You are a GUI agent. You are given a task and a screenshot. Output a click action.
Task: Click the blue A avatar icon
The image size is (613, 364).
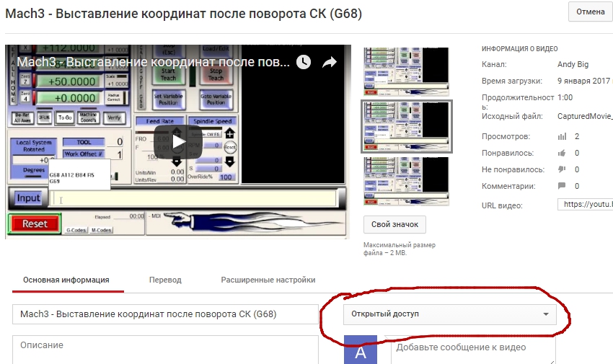tap(361, 350)
